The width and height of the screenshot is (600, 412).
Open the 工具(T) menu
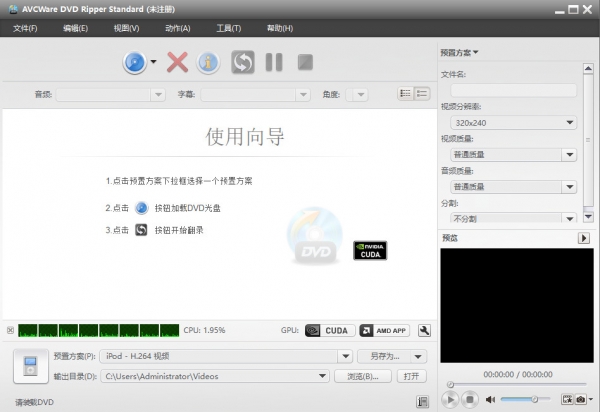tap(228, 28)
